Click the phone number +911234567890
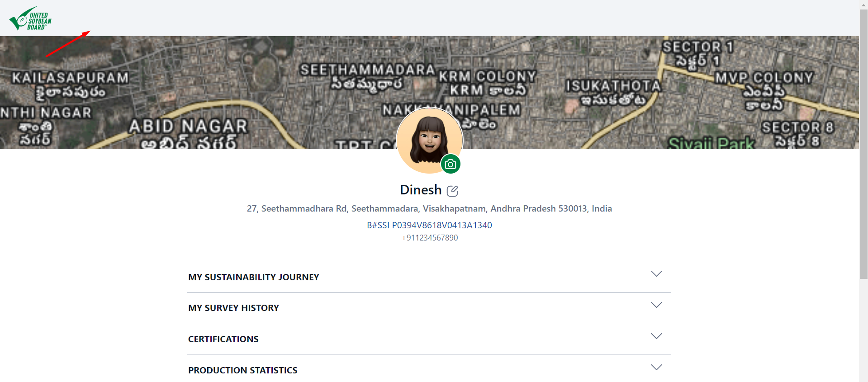The image size is (868, 382). coord(430,238)
